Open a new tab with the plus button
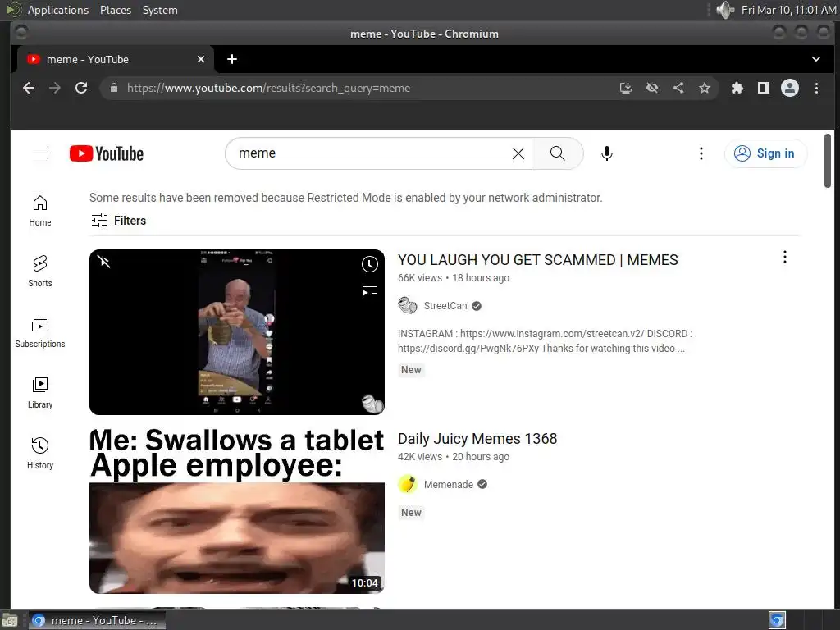Image resolution: width=840 pixels, height=630 pixels. click(232, 59)
